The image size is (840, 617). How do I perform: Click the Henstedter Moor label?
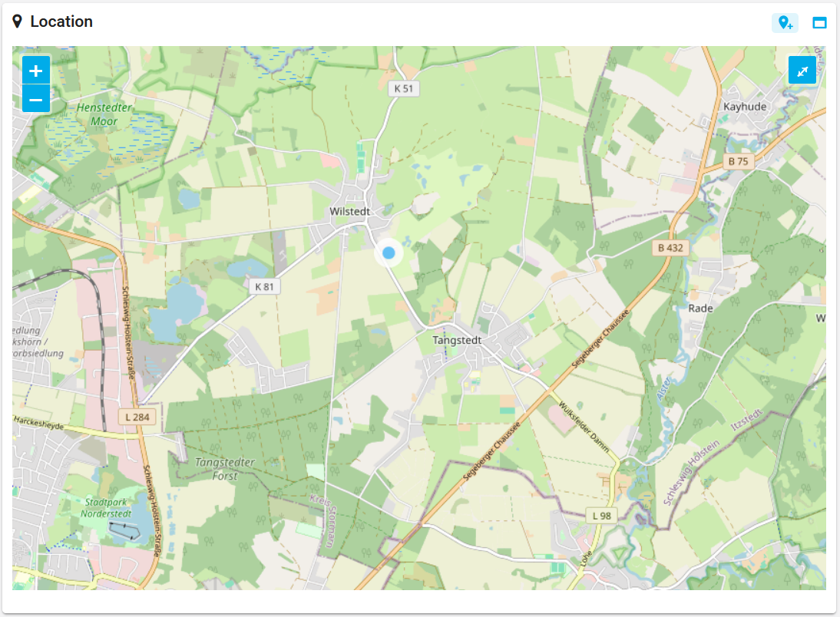pos(104,114)
